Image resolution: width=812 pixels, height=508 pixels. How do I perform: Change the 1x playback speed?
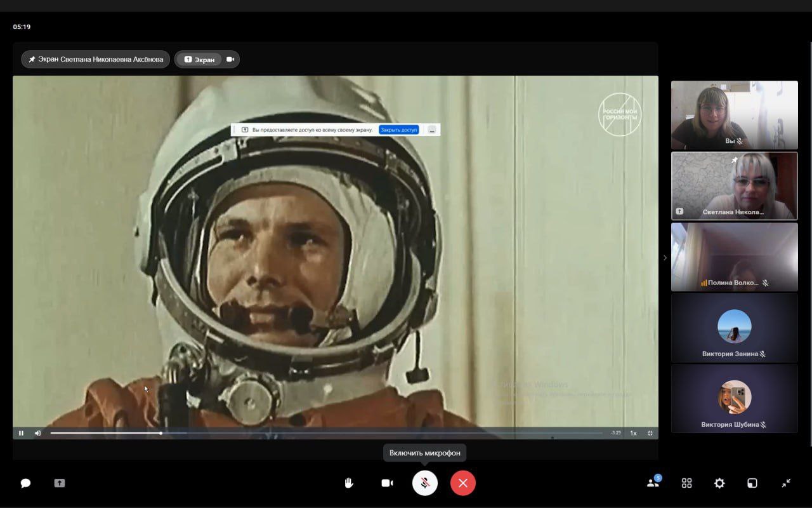(633, 433)
